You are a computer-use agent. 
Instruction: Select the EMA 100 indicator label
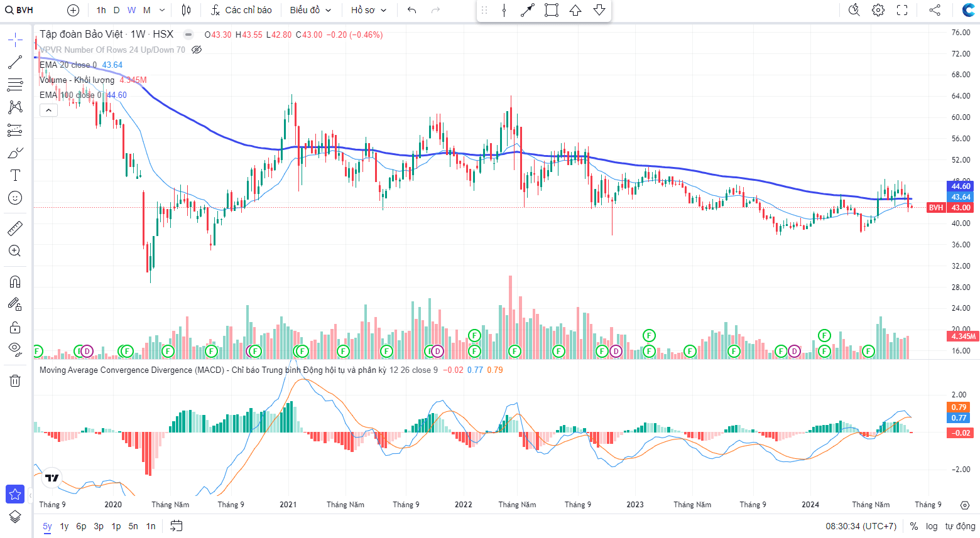pos(70,95)
